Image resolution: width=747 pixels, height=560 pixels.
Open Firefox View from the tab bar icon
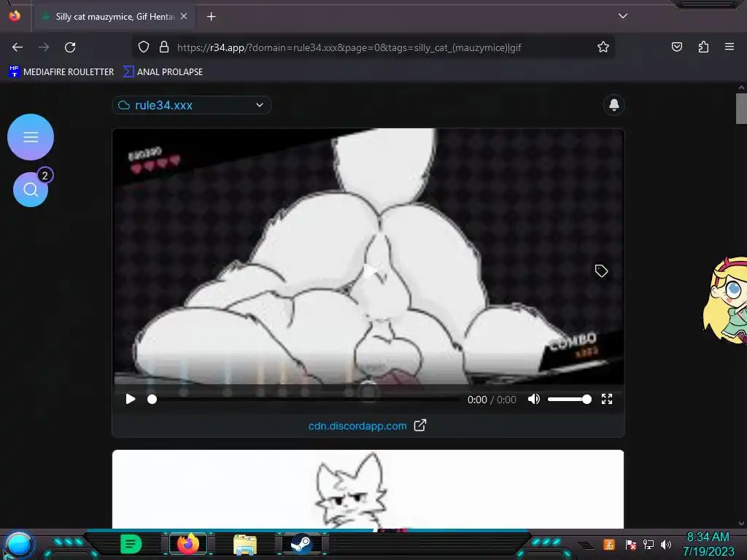(15, 16)
